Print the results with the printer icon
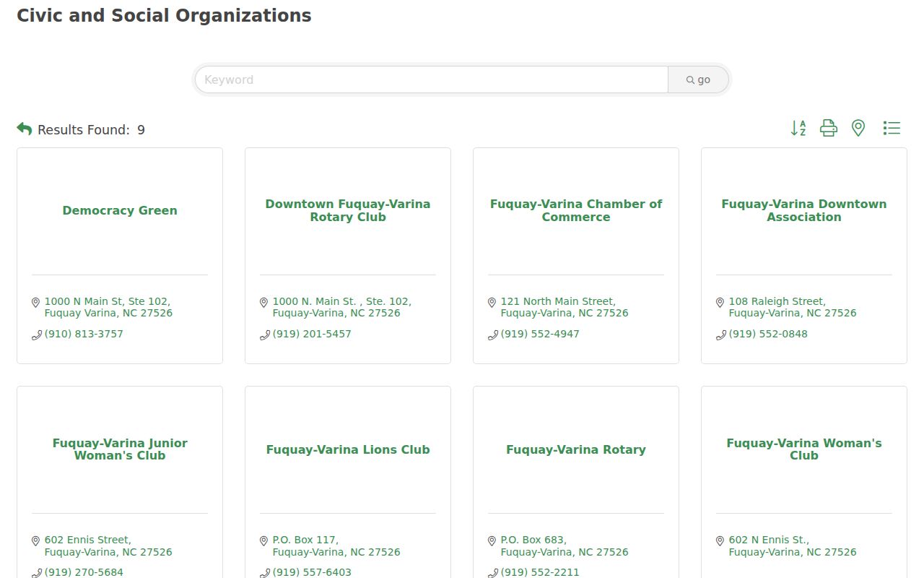This screenshot has width=924, height=578. (x=829, y=129)
